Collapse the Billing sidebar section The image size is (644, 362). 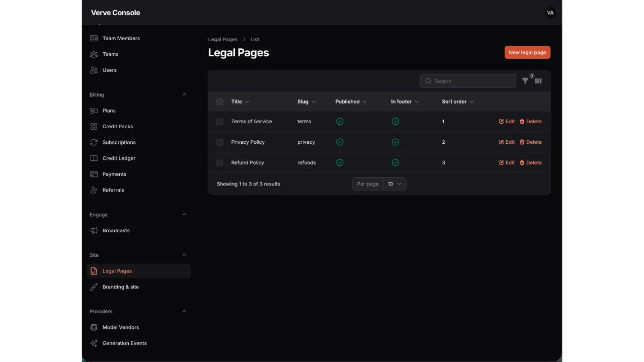point(184,95)
